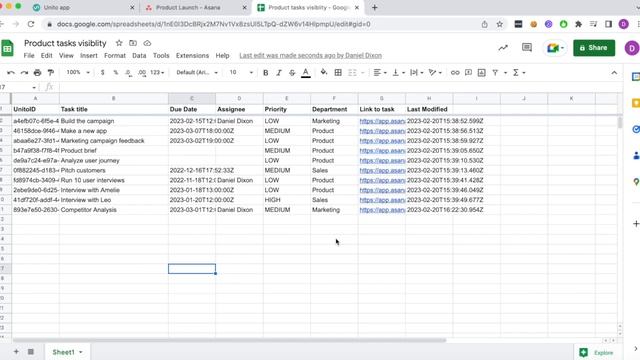Image resolution: width=640 pixels, height=360 pixels.
Task: Open the zoom 100% dropdown
Action: coord(78,72)
